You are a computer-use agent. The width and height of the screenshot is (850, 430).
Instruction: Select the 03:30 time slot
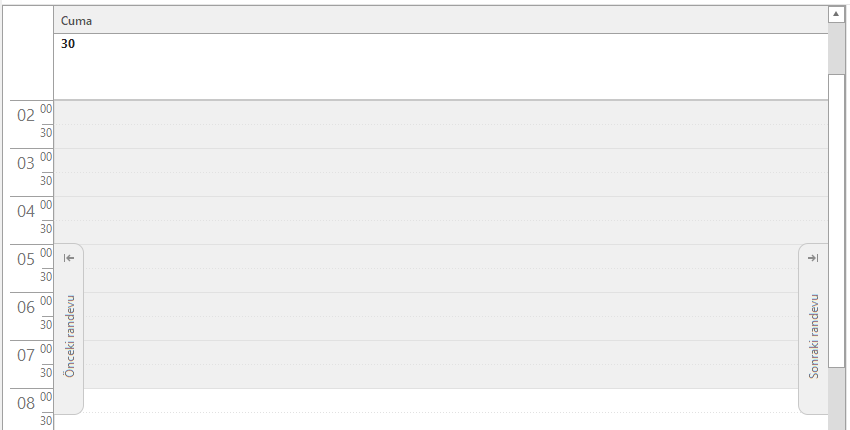[x=441, y=184]
